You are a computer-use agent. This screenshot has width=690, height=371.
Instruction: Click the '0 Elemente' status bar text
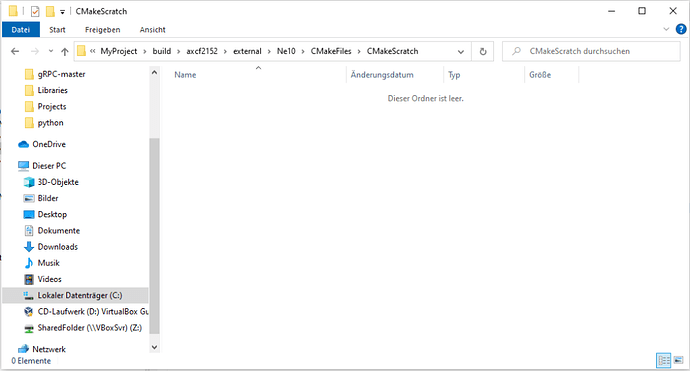[31, 361]
